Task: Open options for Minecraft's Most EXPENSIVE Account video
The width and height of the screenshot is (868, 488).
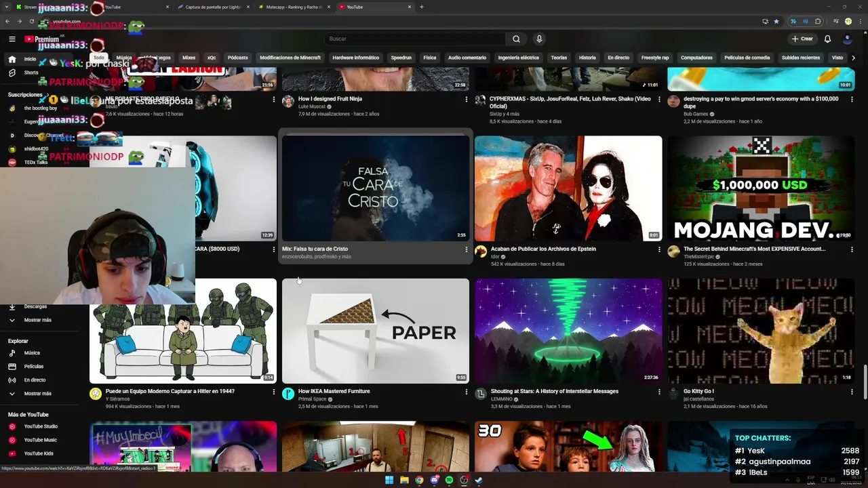Action: pyautogui.click(x=852, y=249)
